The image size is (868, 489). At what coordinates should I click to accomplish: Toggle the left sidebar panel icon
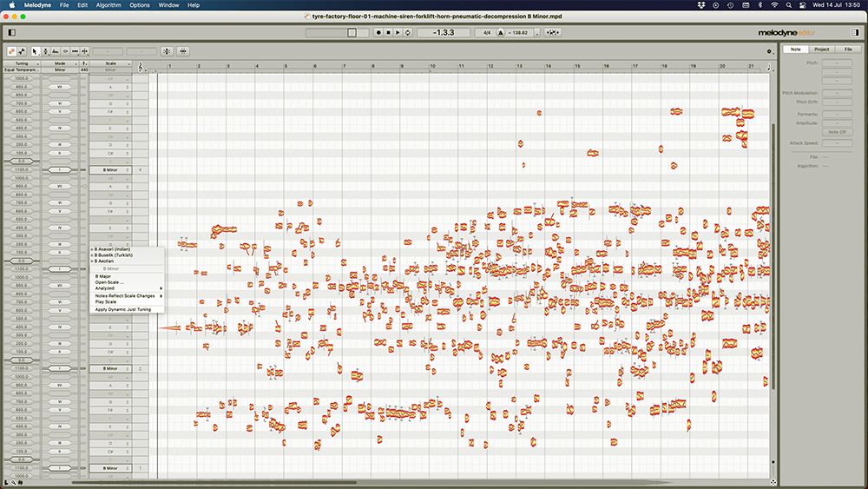pyautogui.click(x=11, y=33)
